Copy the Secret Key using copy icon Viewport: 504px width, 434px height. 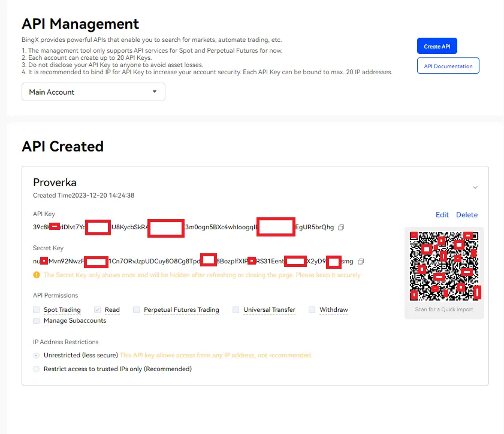click(361, 262)
